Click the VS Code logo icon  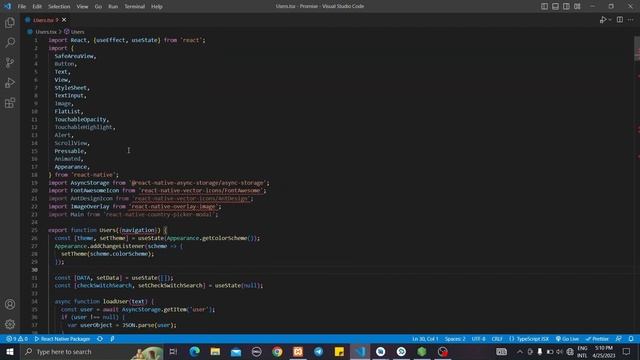point(7,6)
